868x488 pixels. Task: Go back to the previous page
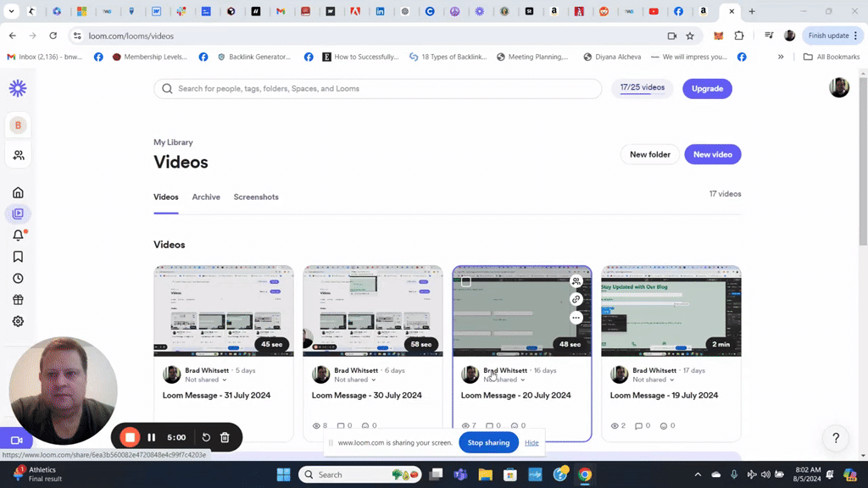(13, 36)
